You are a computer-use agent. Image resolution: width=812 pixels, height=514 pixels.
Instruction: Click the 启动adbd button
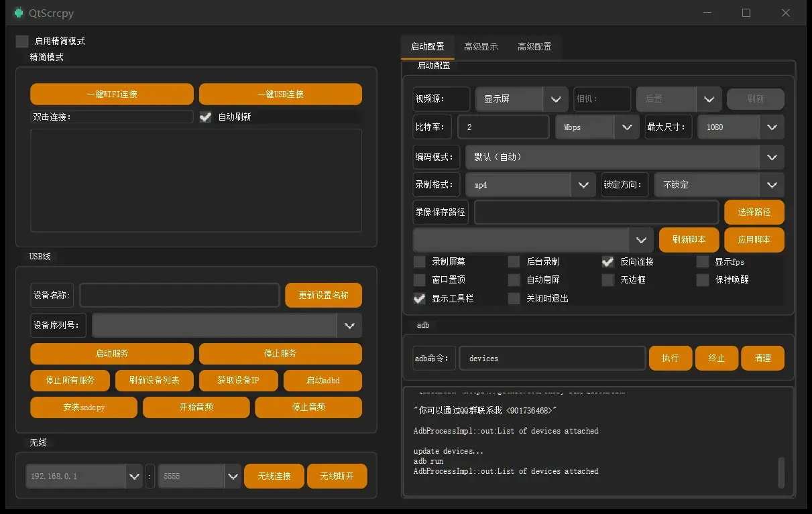(323, 380)
